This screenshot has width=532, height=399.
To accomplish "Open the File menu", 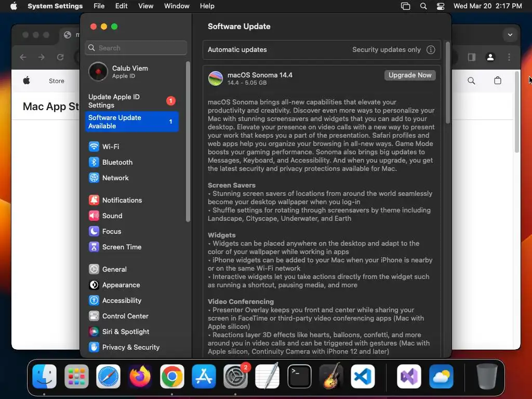I will click(99, 6).
